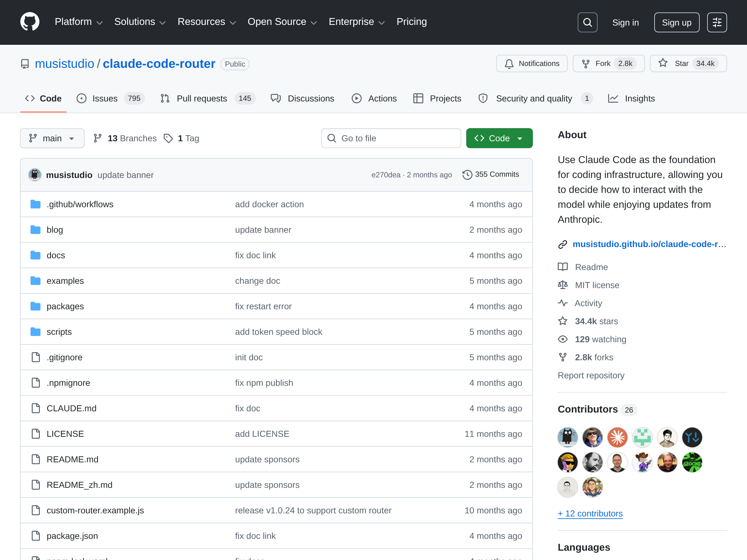Click the Sign up button
Image resolution: width=747 pixels, height=560 pixels.
pos(676,23)
